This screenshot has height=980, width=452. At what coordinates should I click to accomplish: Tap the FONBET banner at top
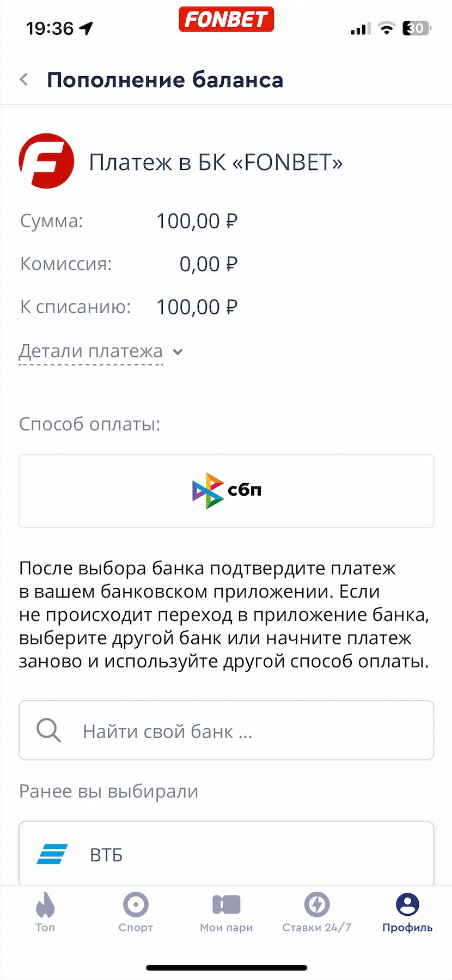(x=226, y=20)
